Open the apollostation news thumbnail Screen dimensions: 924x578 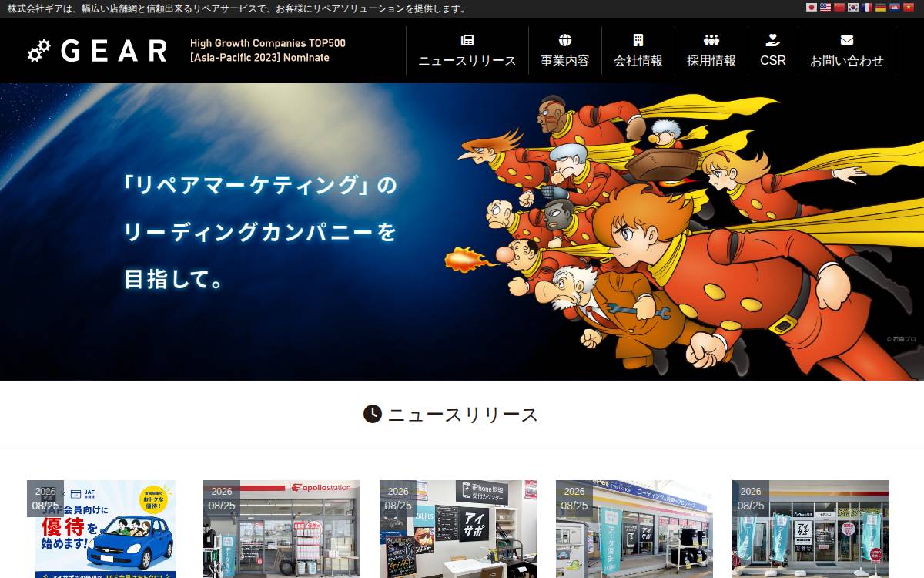tap(280, 529)
